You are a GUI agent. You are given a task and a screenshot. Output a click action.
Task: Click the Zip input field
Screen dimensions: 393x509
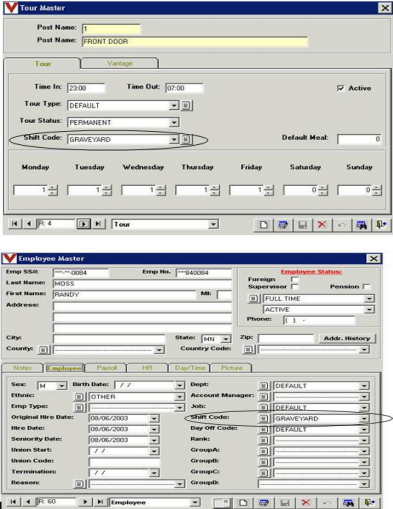point(286,339)
